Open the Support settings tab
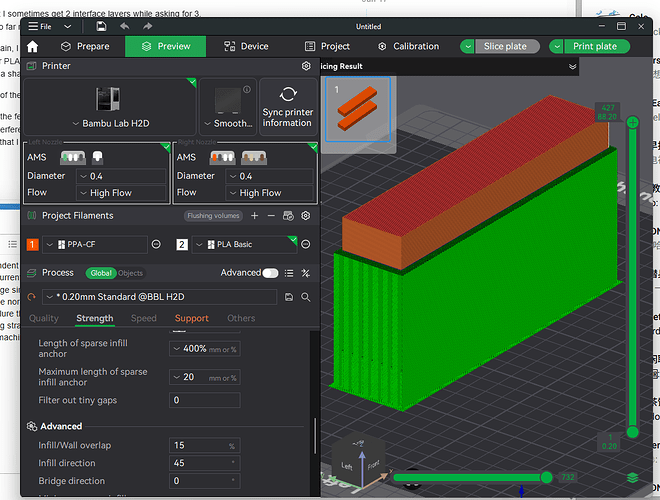 tap(192, 319)
